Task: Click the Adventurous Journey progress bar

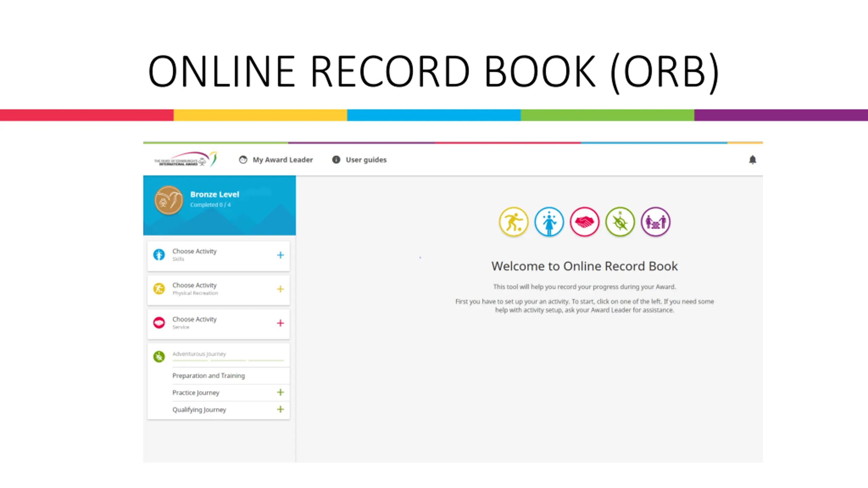Action: (x=228, y=361)
